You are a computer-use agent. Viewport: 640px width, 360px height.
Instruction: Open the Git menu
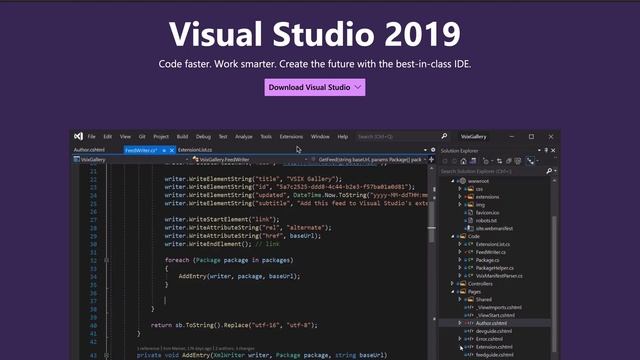click(x=142, y=137)
